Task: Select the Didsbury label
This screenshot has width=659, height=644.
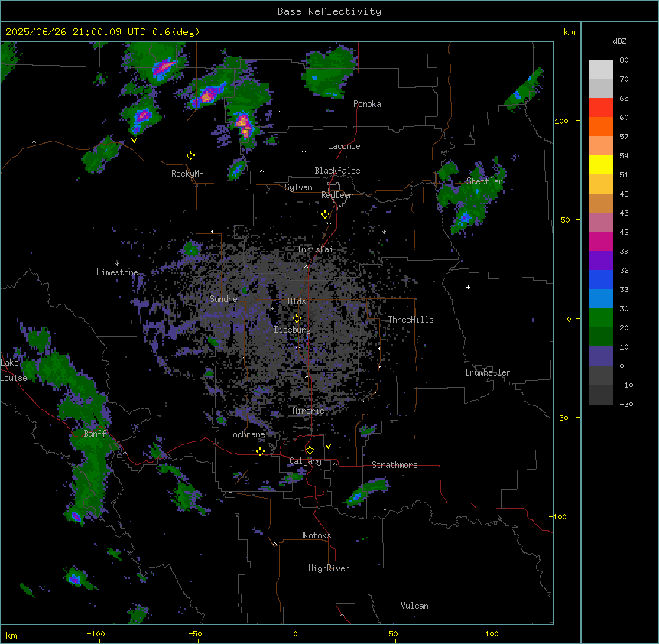Action: tap(293, 330)
